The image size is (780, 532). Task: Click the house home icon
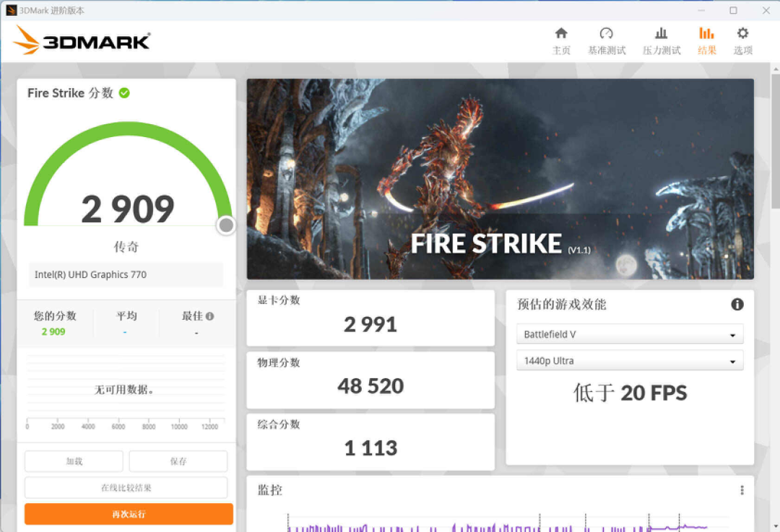coord(561,33)
